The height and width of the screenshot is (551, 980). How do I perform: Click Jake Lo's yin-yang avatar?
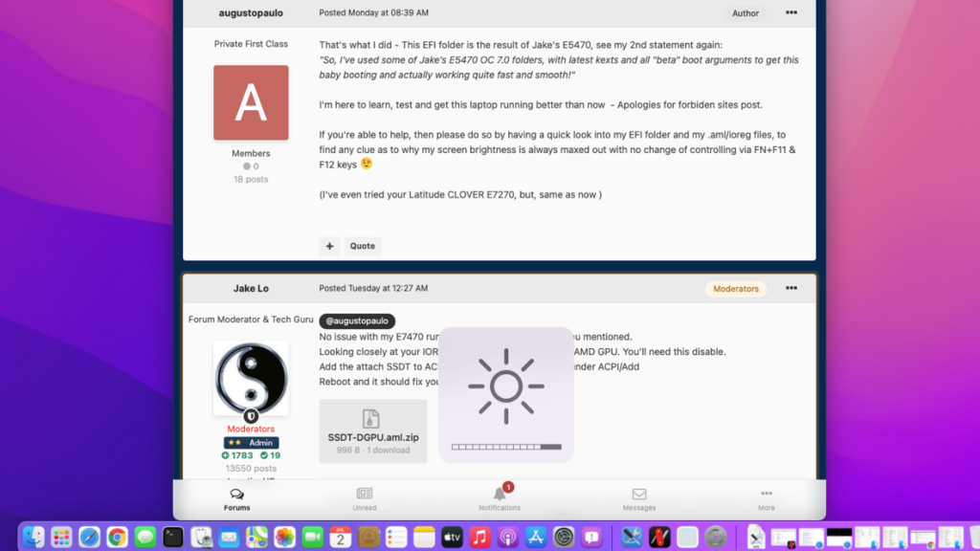pos(251,378)
